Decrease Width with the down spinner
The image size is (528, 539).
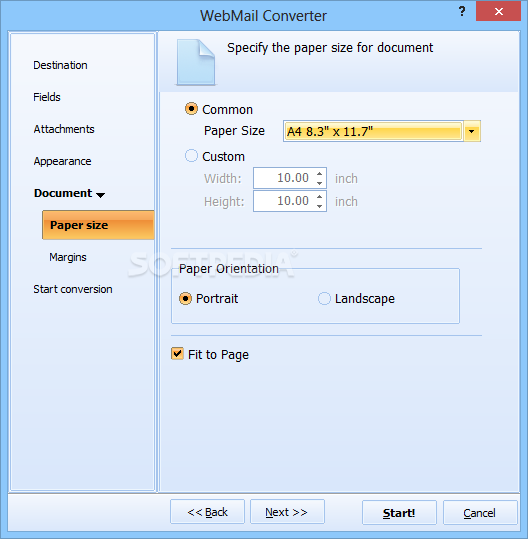[320, 183]
